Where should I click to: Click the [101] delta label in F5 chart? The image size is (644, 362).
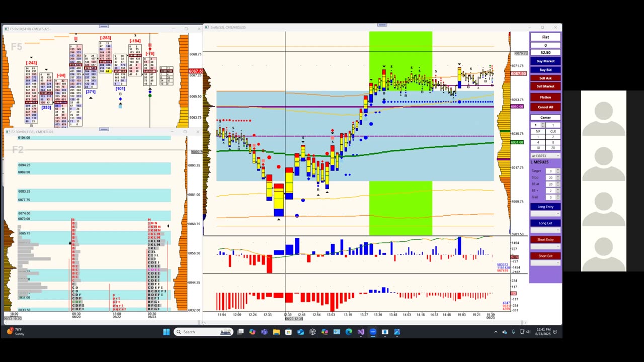click(120, 89)
